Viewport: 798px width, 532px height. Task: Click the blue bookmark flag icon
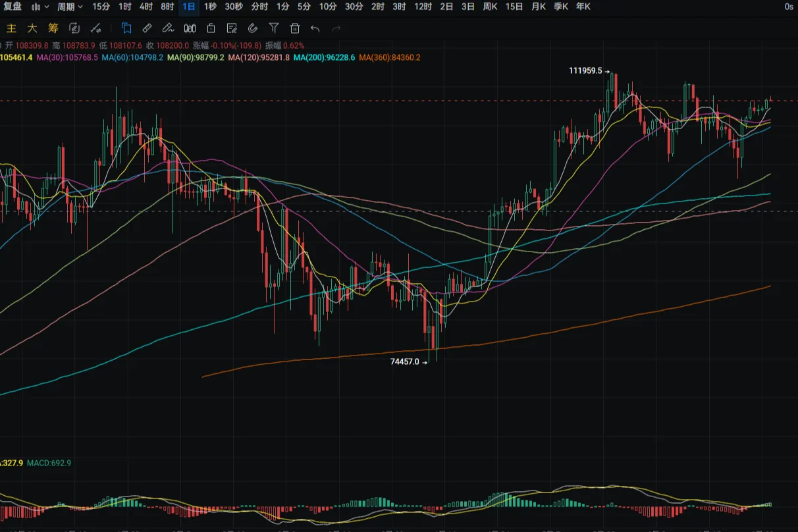(126, 28)
